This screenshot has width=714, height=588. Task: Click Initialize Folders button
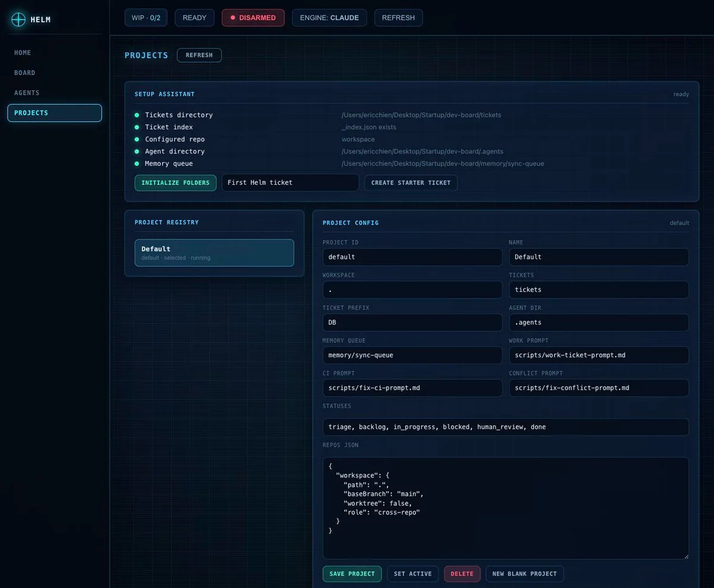pyautogui.click(x=176, y=183)
